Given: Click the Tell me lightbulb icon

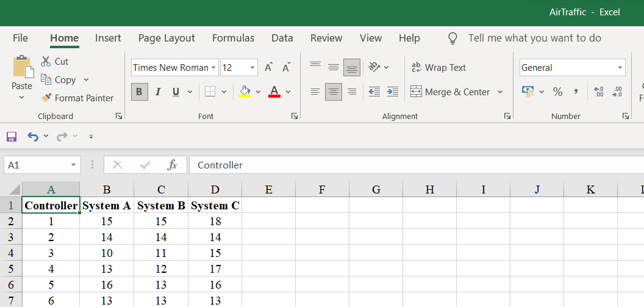Looking at the screenshot, I should (453, 38).
